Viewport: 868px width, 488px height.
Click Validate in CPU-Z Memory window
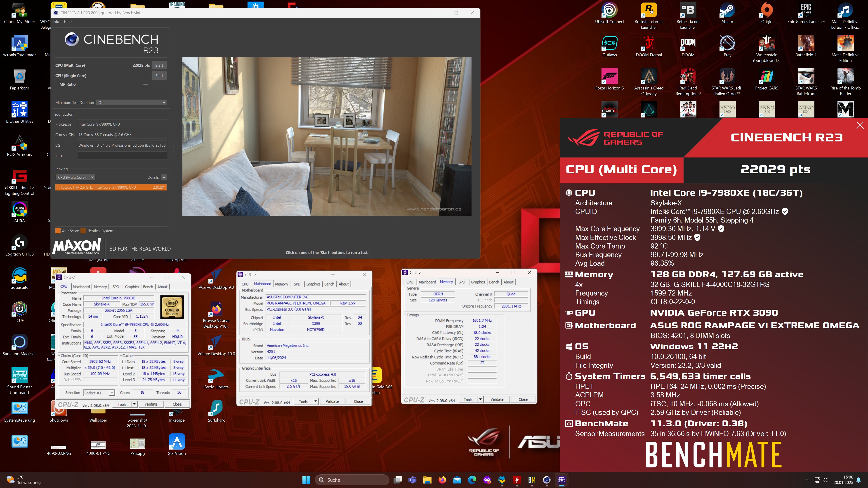(497, 399)
